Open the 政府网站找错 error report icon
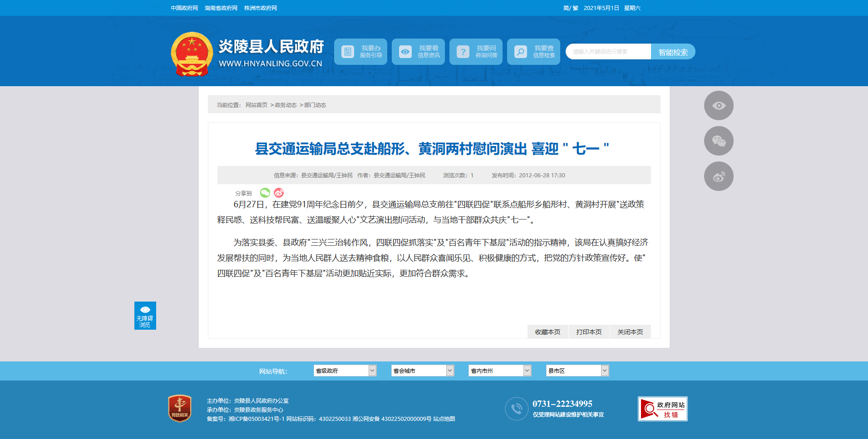Screen dimensions: 868x439 (663, 409)
